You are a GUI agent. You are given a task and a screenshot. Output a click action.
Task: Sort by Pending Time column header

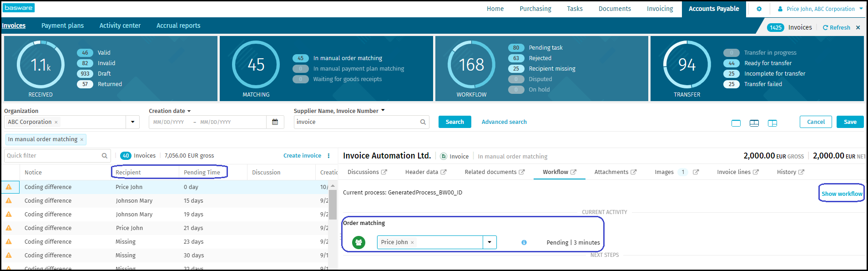[202, 172]
